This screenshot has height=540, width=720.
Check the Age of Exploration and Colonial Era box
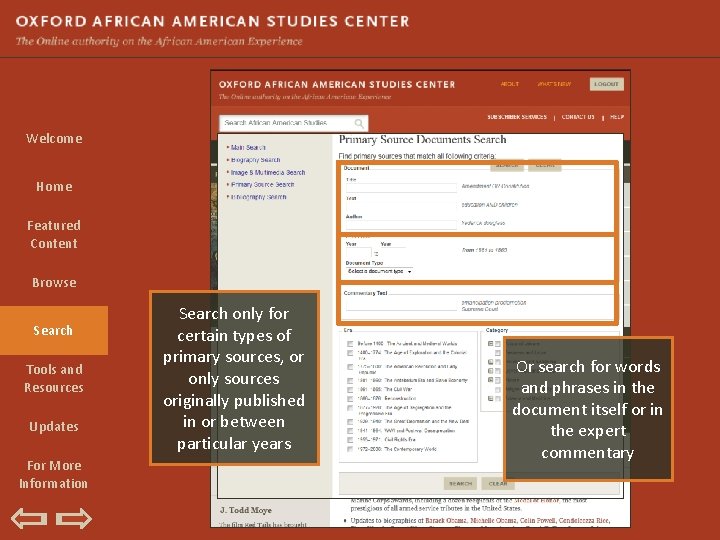pyautogui.click(x=350, y=353)
